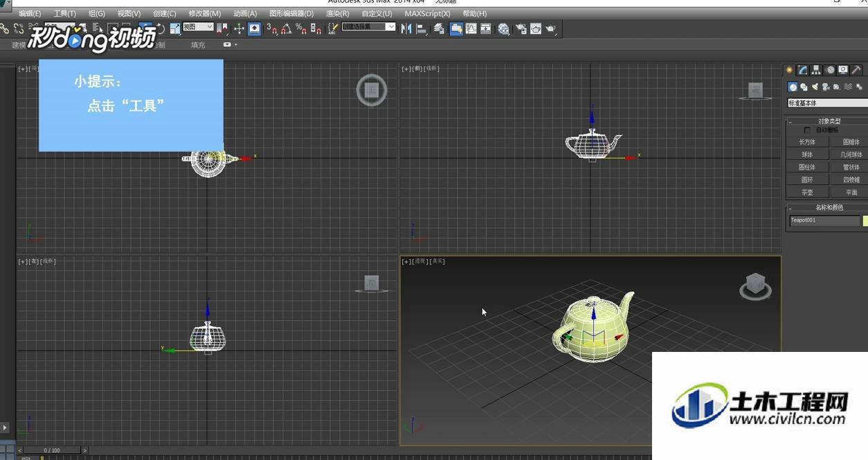The image size is (868, 460).
Task: Click the 管状体 button
Action: (x=851, y=167)
